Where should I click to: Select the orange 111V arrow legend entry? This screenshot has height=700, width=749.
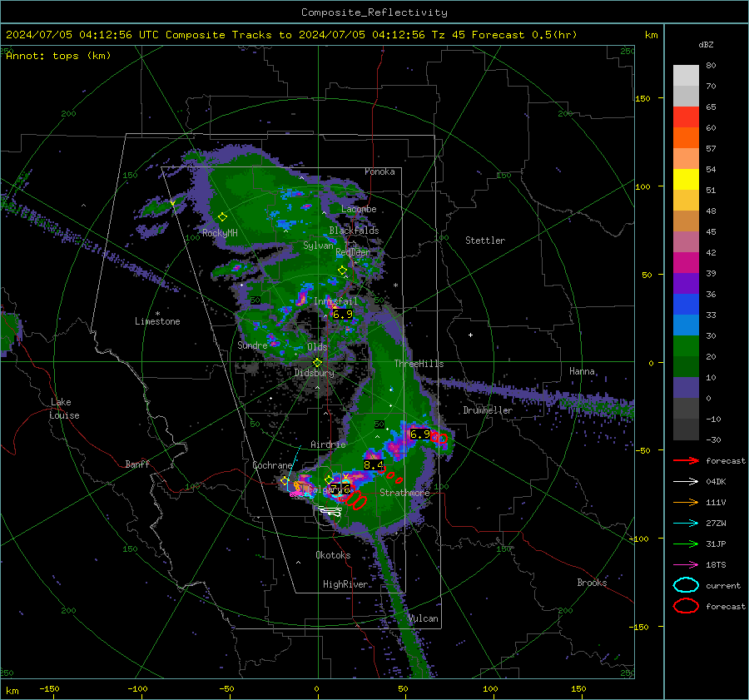[x=686, y=502]
